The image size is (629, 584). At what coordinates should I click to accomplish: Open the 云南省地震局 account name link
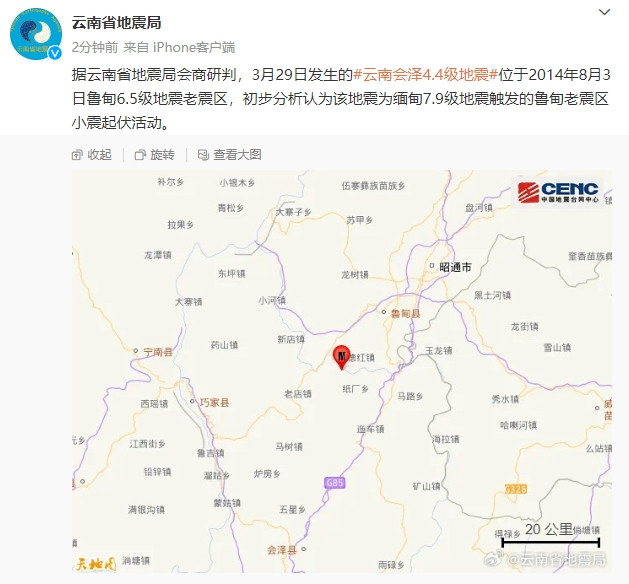point(116,22)
